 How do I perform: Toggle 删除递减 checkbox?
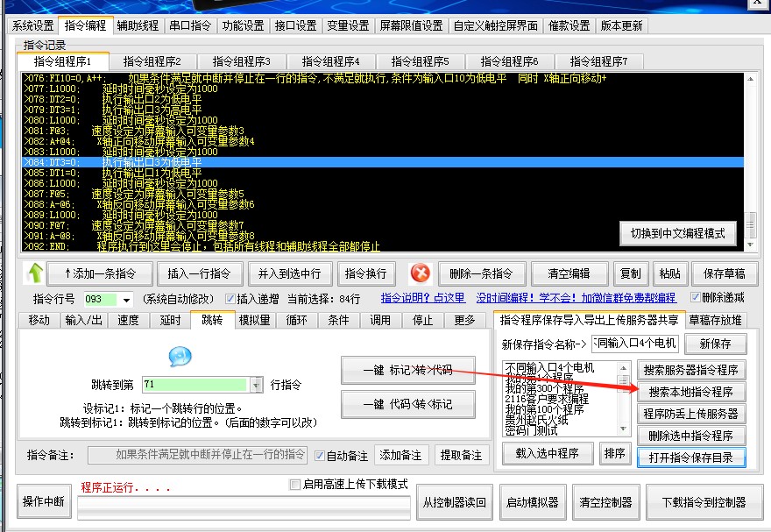point(696,297)
